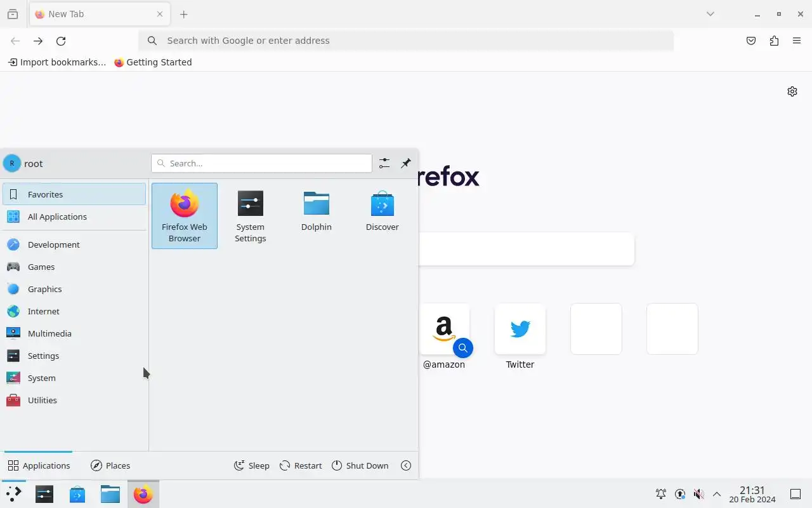Activate the Firefox taskbar entry
The height and width of the screenshot is (508, 812).
pos(143,494)
